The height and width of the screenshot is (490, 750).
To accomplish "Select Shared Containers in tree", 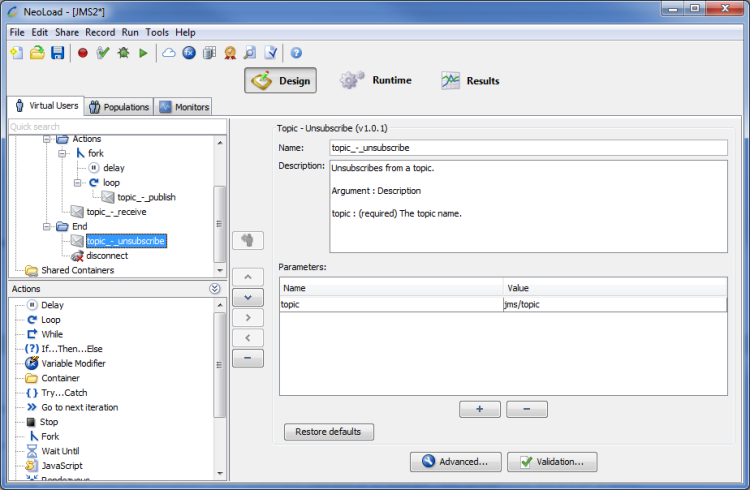I will coord(77,270).
